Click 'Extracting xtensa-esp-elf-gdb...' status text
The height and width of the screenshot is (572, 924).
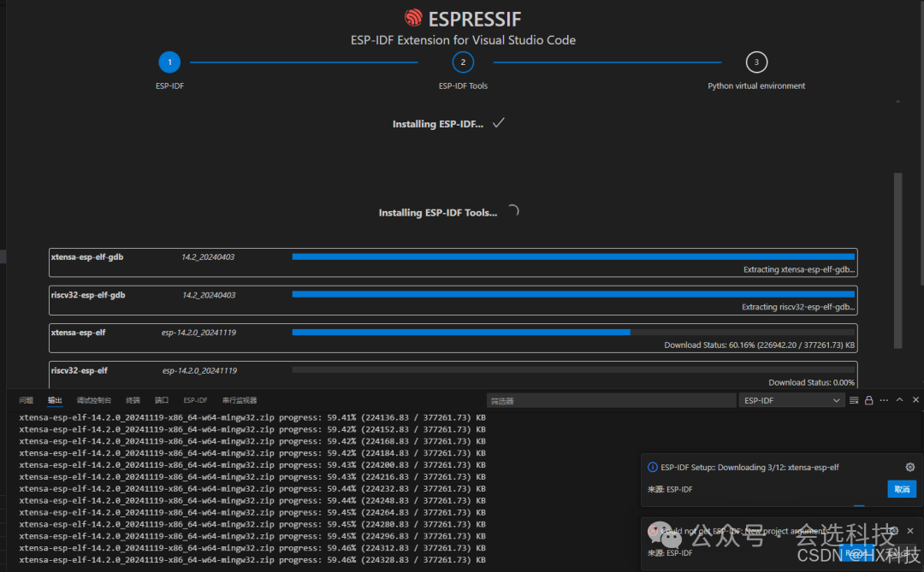click(799, 270)
